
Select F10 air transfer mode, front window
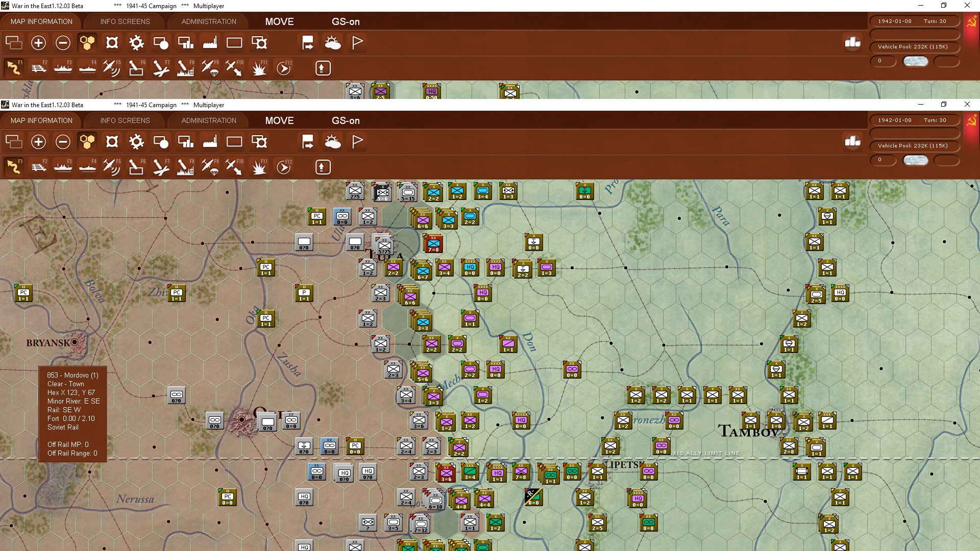coord(234,167)
